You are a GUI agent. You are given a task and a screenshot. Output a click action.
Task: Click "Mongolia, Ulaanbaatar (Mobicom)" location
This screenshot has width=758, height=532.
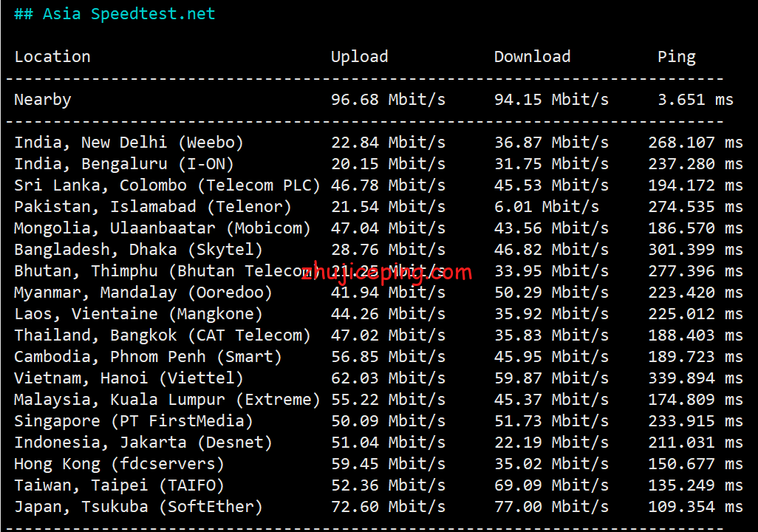[162, 228]
